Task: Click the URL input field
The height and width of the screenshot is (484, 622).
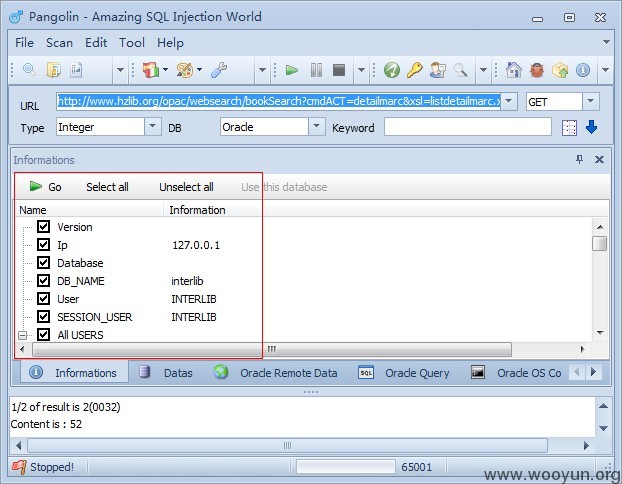Action: 278,101
